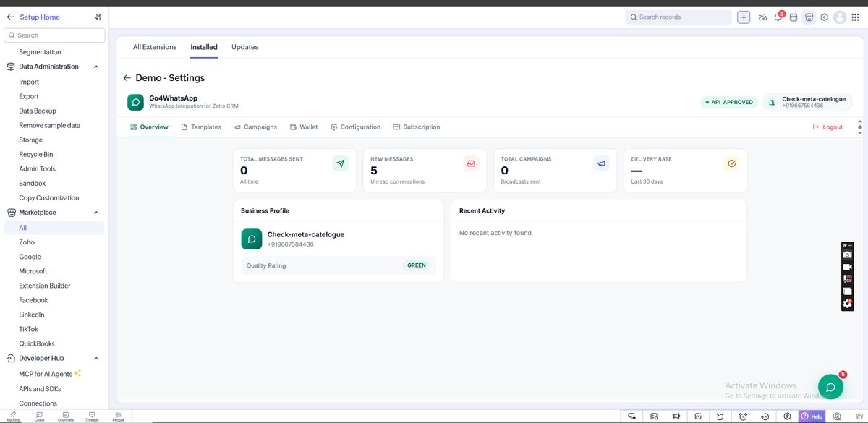Click the sidebar sort toggle icon
Screen dimensions: 868x423
click(98, 17)
